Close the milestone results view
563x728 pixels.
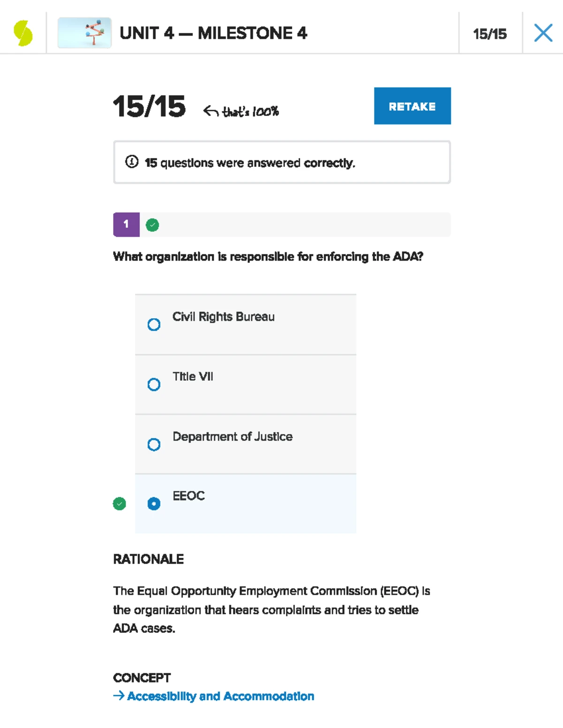[543, 33]
